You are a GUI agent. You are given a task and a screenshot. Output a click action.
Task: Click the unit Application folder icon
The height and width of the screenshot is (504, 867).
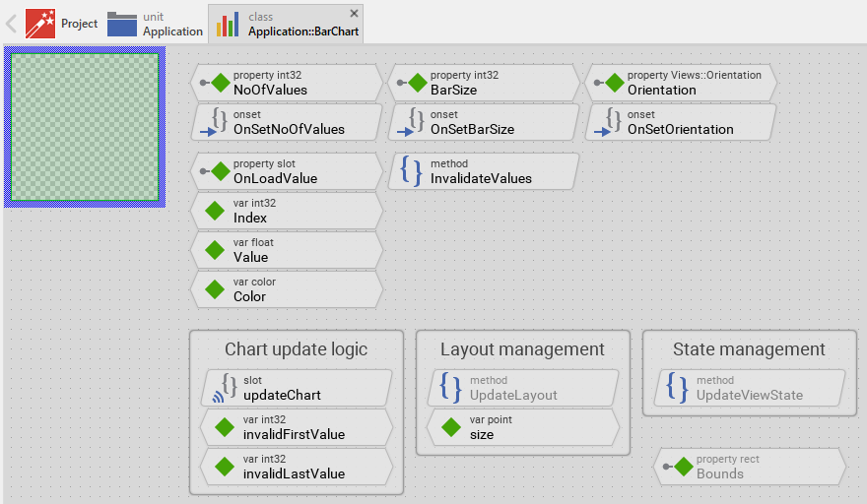click(x=122, y=24)
